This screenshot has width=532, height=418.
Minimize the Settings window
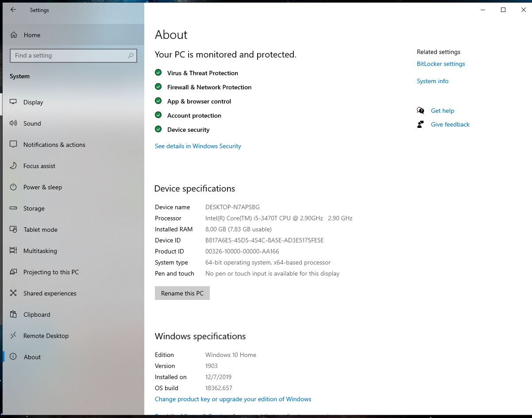point(483,10)
